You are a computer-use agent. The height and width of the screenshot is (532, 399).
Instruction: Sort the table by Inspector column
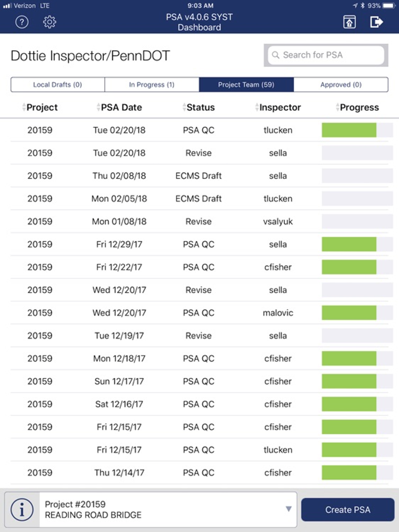coord(278,107)
